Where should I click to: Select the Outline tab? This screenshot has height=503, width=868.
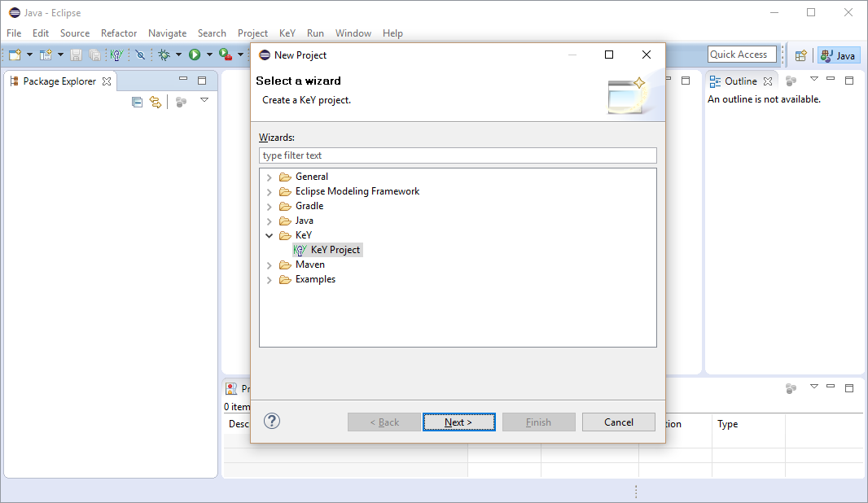[x=740, y=81]
